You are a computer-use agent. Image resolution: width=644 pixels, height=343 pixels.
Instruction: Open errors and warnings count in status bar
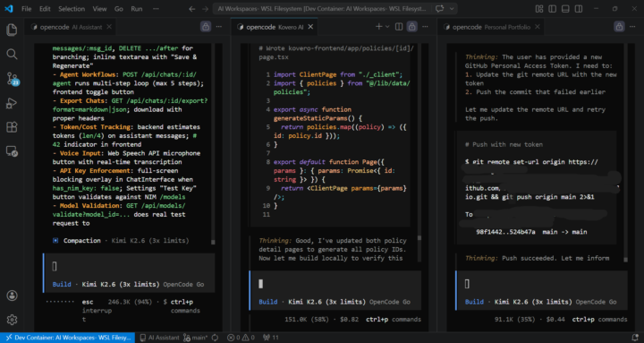pos(241,338)
